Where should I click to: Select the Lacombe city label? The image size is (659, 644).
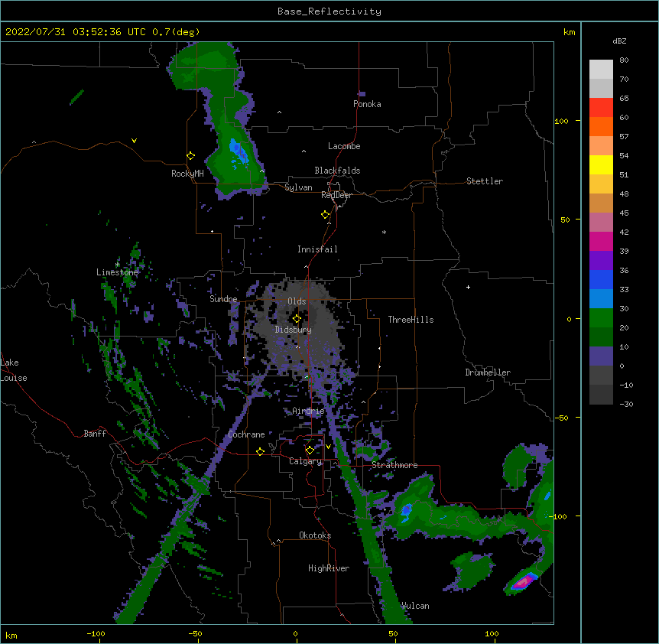coord(344,146)
